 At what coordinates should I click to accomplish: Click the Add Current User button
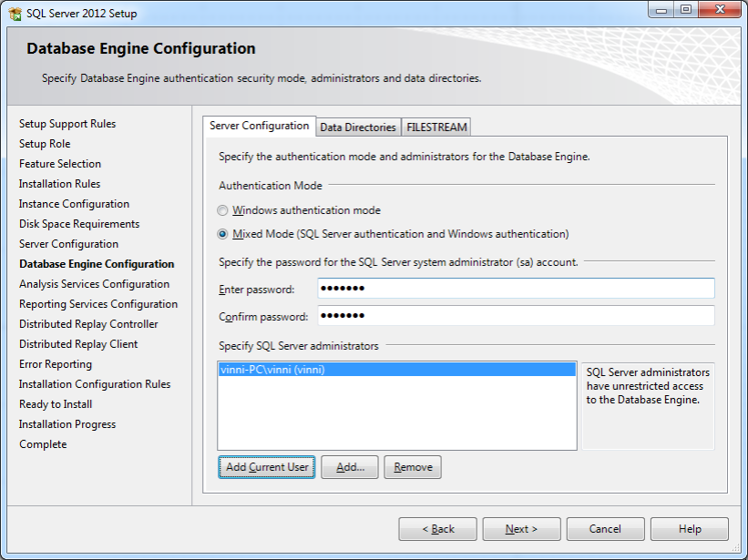[267, 467]
